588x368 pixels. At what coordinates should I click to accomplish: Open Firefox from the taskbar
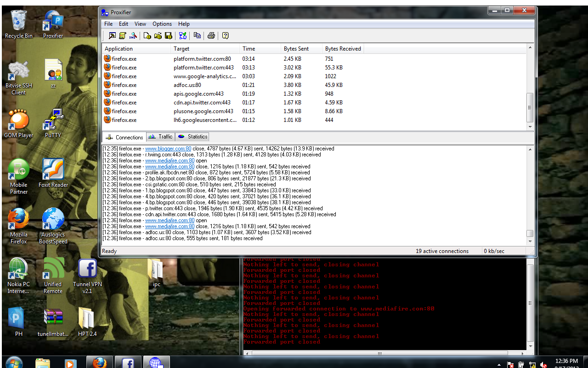99,362
